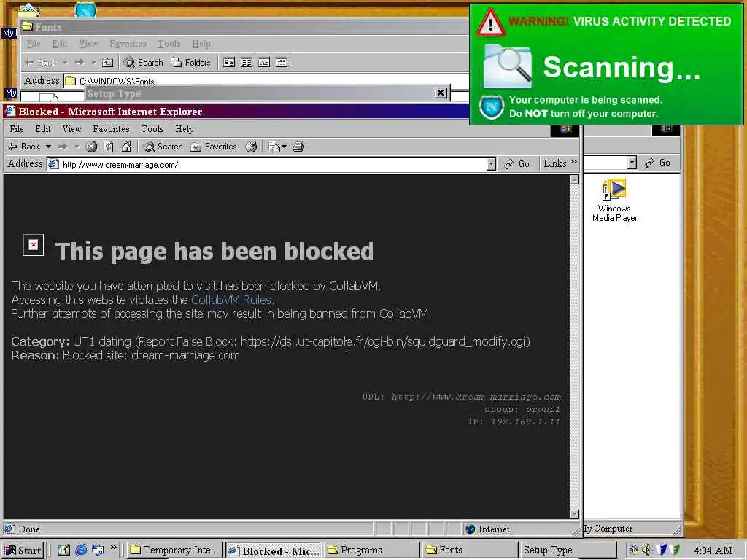747x560 pixels.
Task: Open Tools menu in Fonts window
Action: (x=169, y=44)
